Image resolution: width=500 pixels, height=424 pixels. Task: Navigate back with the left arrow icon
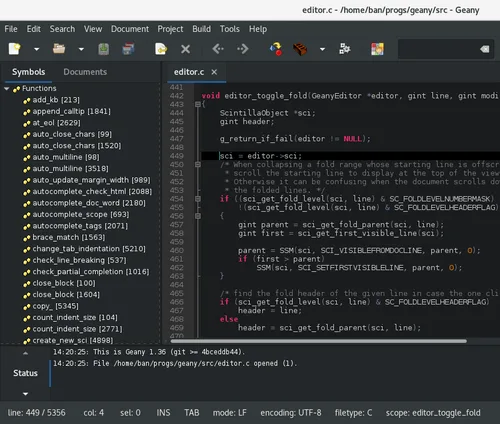click(218, 49)
